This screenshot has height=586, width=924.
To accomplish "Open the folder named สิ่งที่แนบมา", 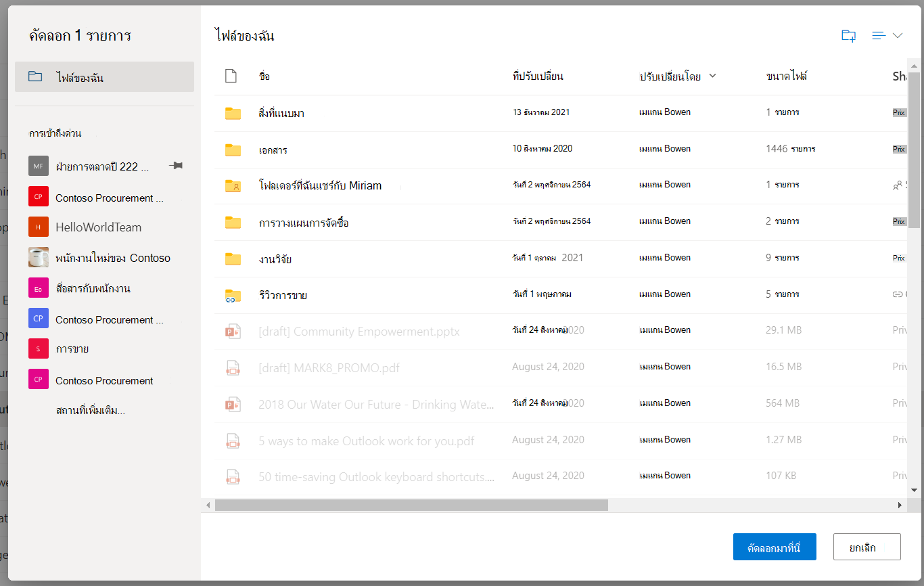I will coord(281,113).
